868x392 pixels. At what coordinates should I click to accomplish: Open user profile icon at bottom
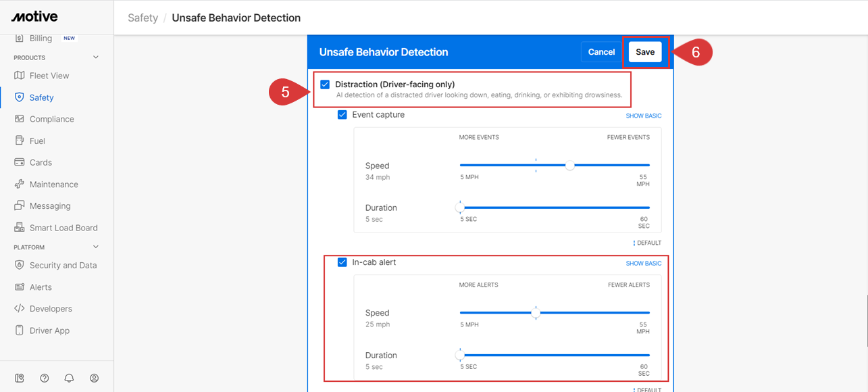(95, 378)
